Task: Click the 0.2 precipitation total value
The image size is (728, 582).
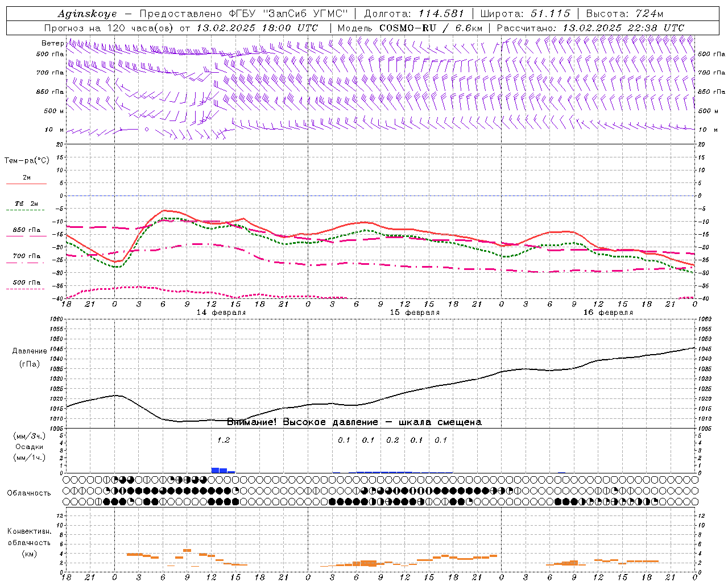Action: (392, 440)
